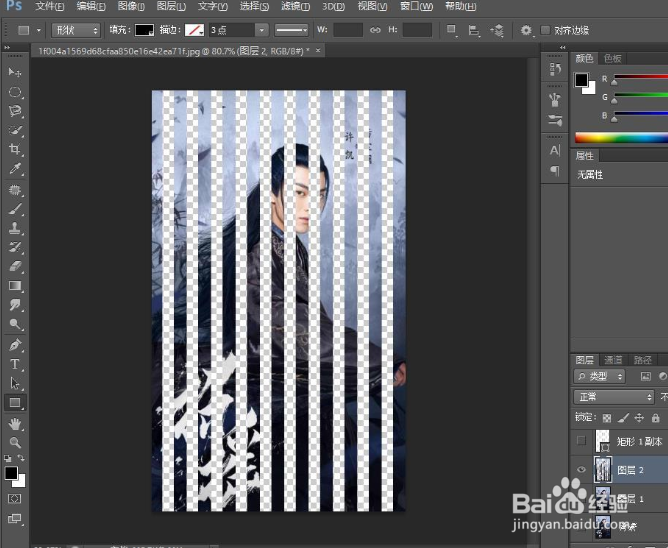
Task: Open the tool mode 形状 dropdown
Action: [x=76, y=30]
